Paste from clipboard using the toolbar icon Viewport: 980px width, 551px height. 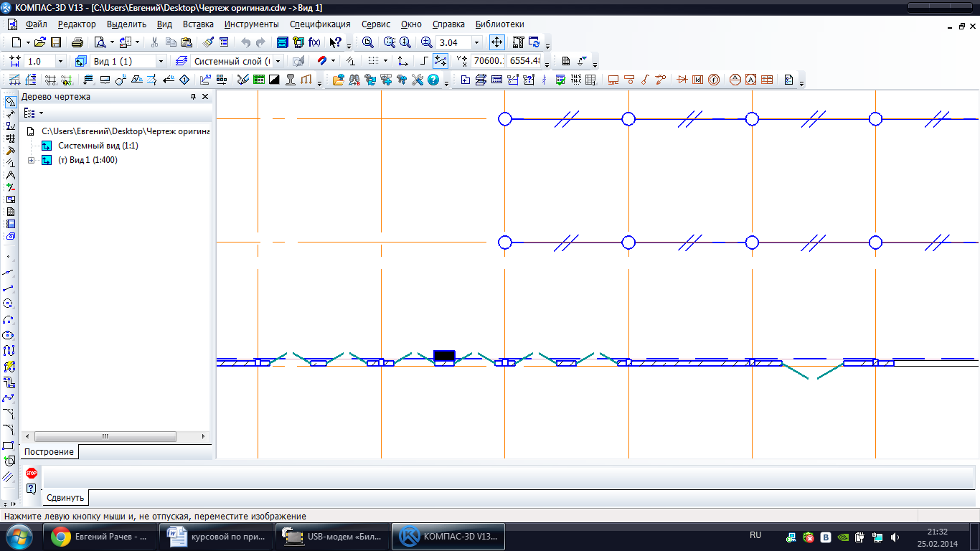click(187, 42)
